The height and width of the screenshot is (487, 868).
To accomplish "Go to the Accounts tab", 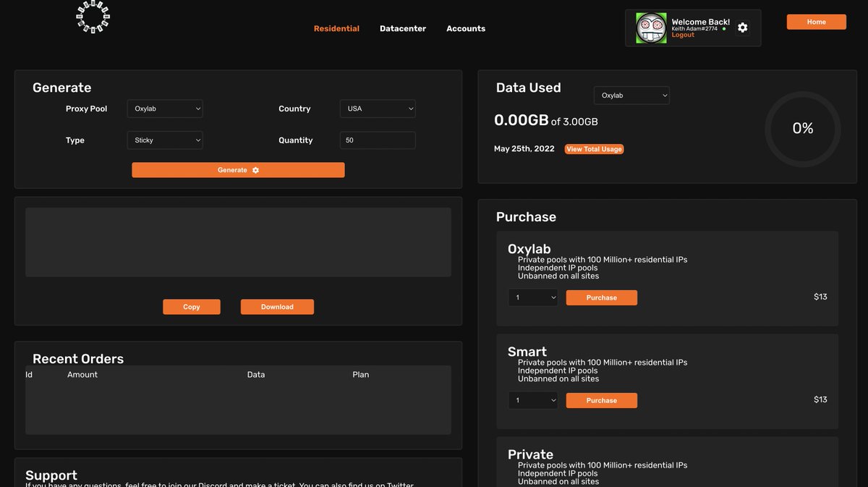I will pyautogui.click(x=466, y=29).
